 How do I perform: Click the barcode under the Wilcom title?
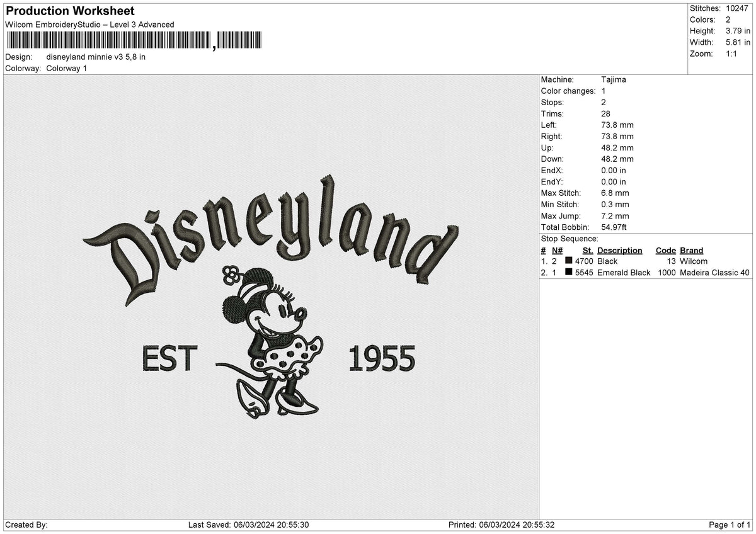(134, 40)
